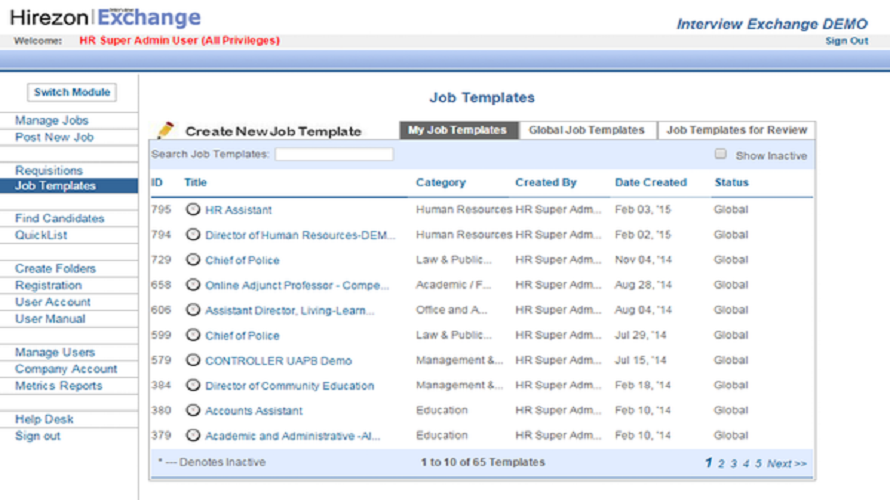Click the Global status for row 795

pos(731,209)
